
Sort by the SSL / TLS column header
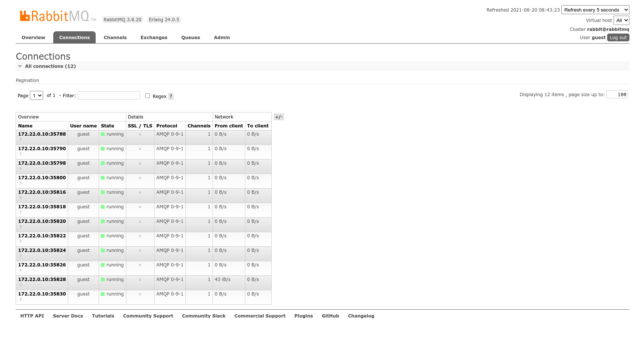coord(140,126)
